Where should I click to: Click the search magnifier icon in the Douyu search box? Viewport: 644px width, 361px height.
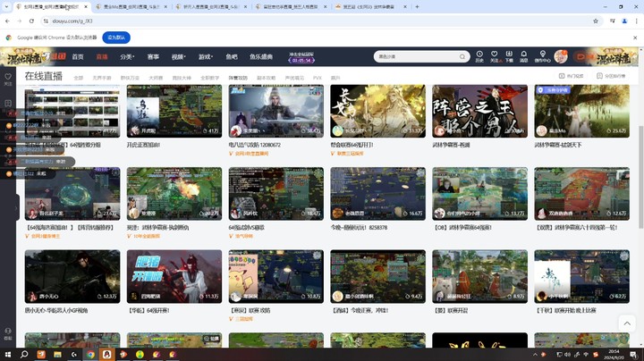(462, 56)
